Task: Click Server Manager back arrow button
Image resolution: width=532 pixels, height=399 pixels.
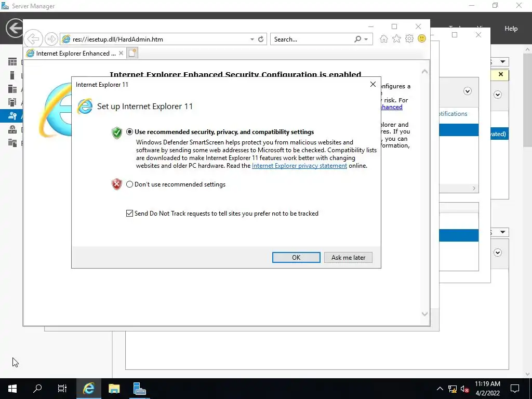Action: pos(14,28)
